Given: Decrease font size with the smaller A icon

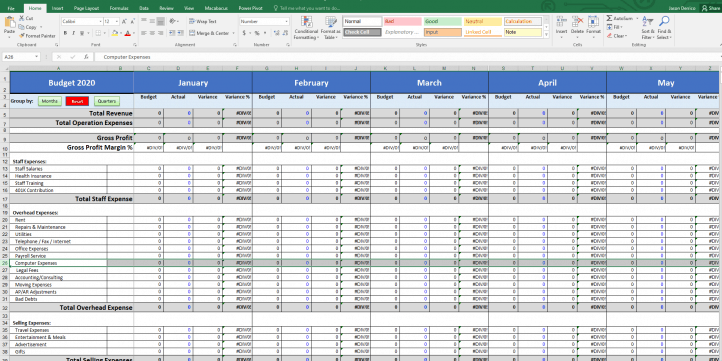Looking at the screenshot, I should [x=132, y=22].
